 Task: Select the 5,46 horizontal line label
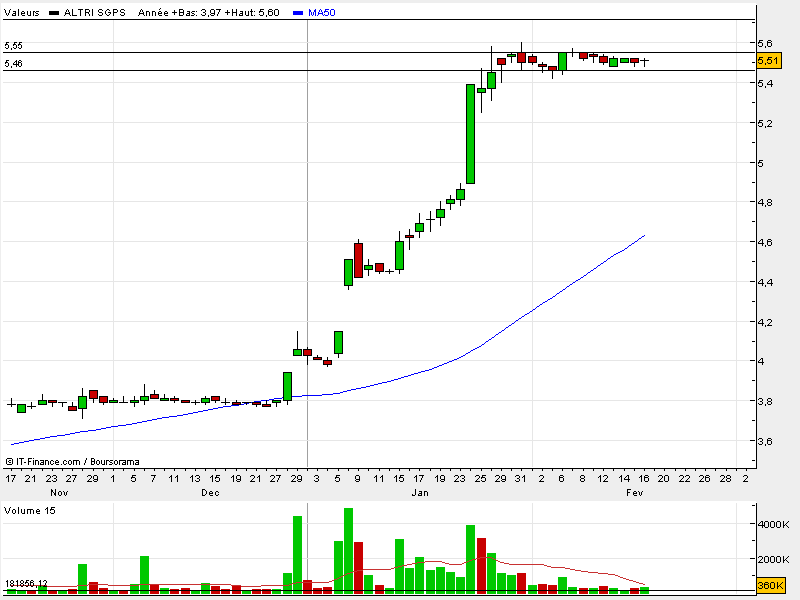13,64
